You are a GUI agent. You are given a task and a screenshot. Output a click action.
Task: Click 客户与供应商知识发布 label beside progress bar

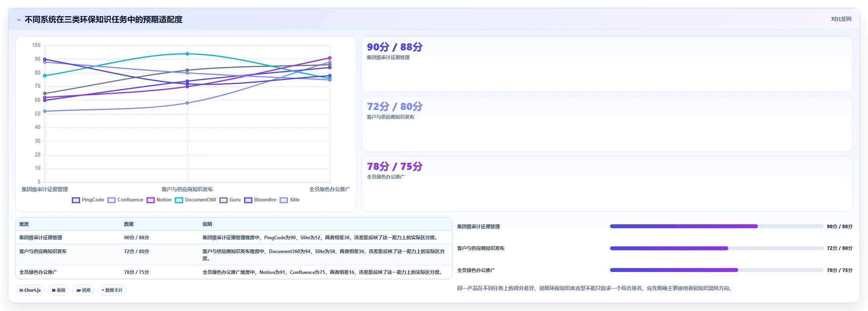pyautogui.click(x=481, y=248)
